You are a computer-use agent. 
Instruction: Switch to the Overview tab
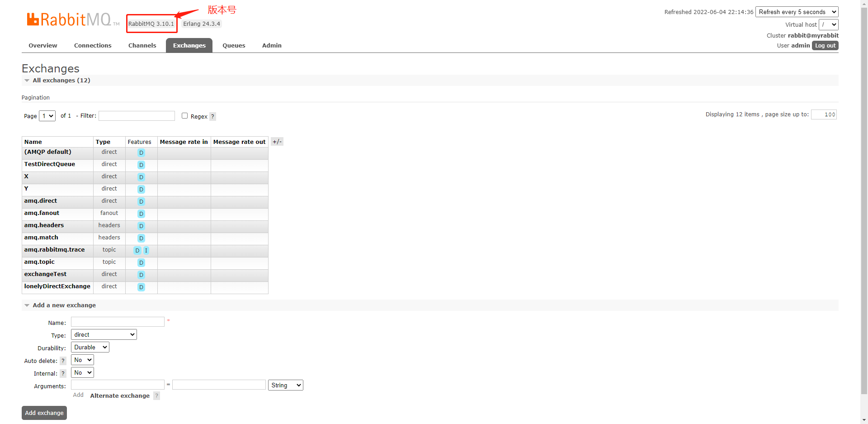click(x=43, y=46)
